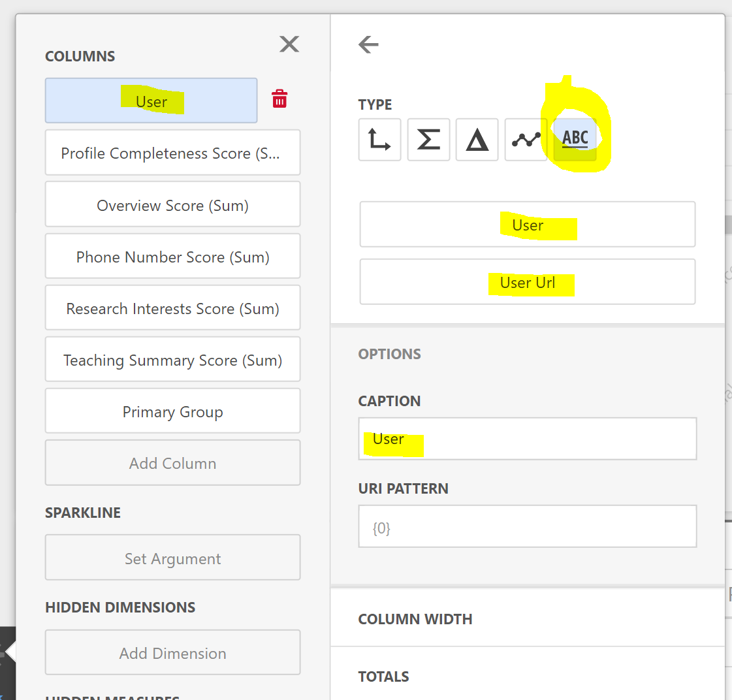Click the Add Column button

click(x=172, y=463)
